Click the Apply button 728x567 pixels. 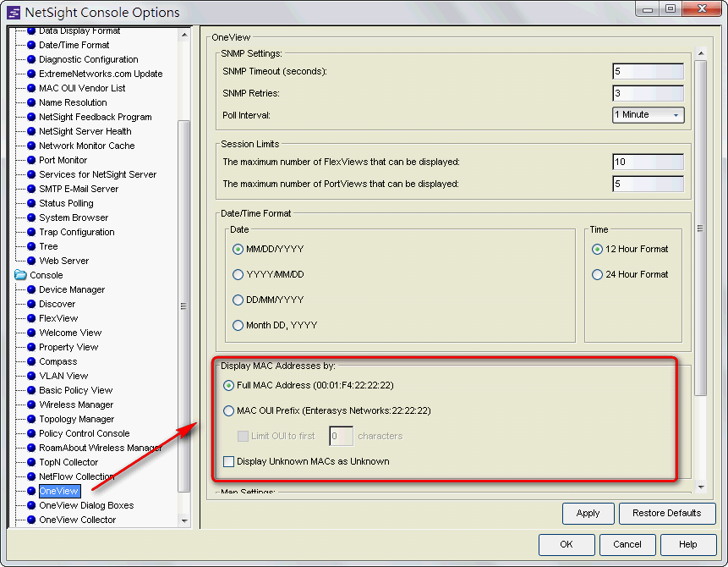(x=588, y=514)
